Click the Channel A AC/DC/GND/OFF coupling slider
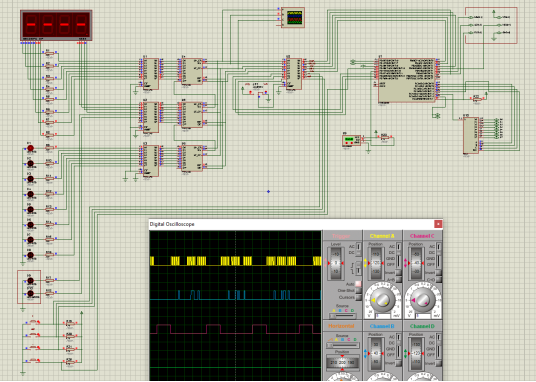Viewport: 536px width, 382px height. pos(398,255)
